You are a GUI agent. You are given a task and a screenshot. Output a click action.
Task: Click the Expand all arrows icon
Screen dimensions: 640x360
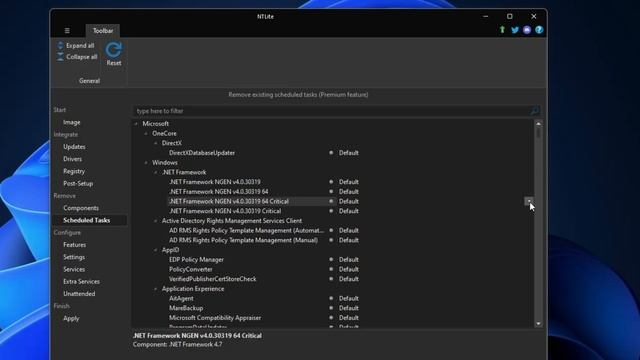pyautogui.click(x=60, y=45)
